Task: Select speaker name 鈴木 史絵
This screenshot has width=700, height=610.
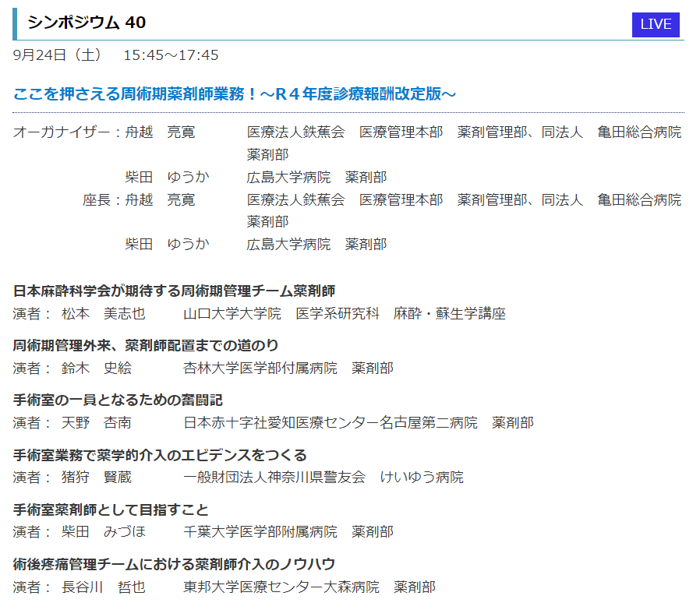Action: (x=97, y=368)
